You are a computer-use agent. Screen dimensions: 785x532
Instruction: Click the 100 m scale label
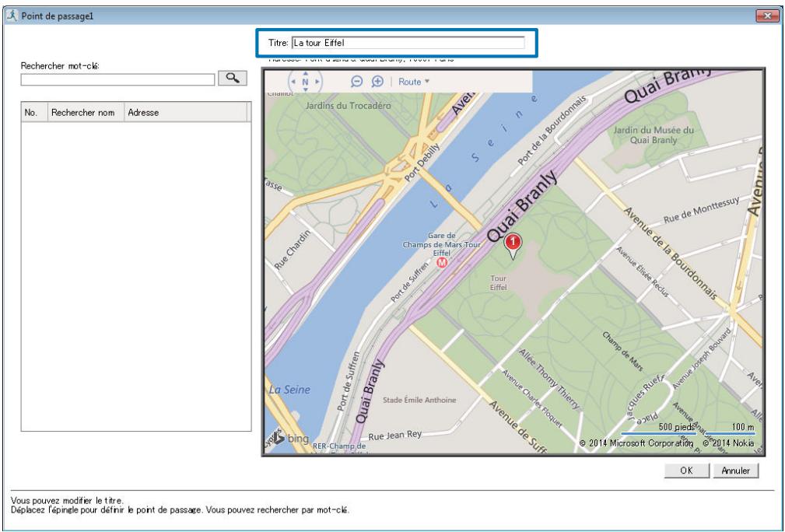click(743, 427)
